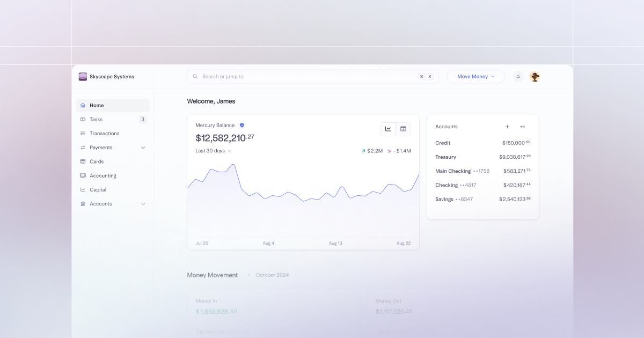Add a new account with plus icon

tap(507, 127)
